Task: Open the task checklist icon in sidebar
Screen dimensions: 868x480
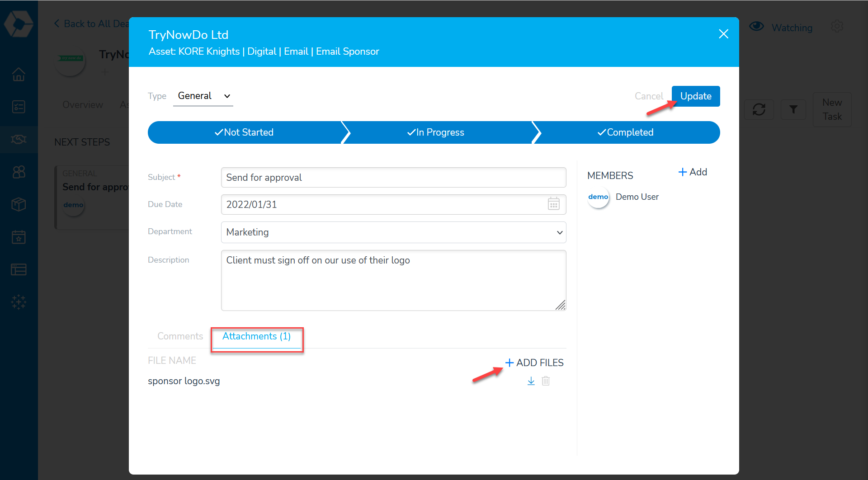Action: click(x=19, y=107)
